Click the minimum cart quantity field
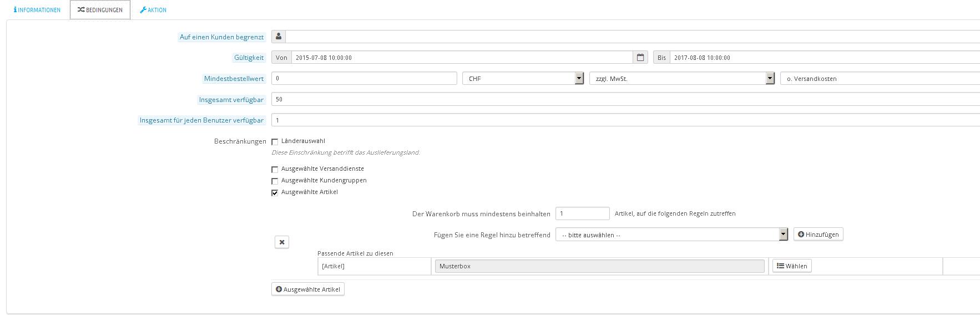 (x=583, y=213)
